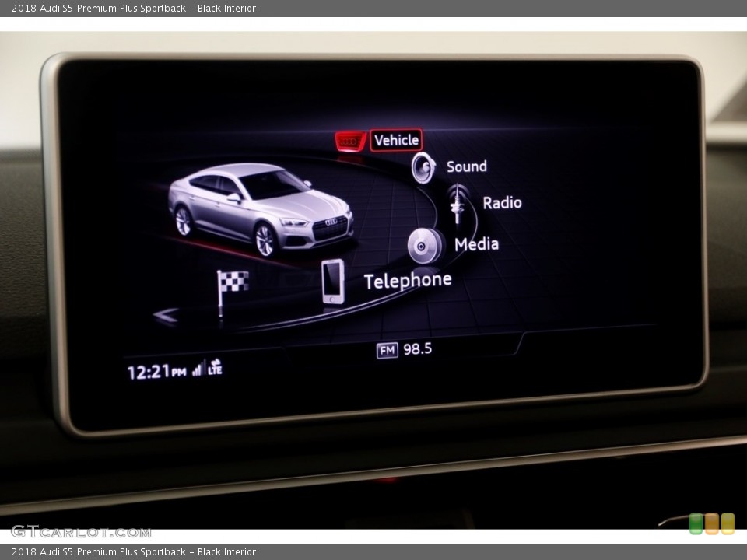Select the Telephone menu entry

(x=408, y=281)
